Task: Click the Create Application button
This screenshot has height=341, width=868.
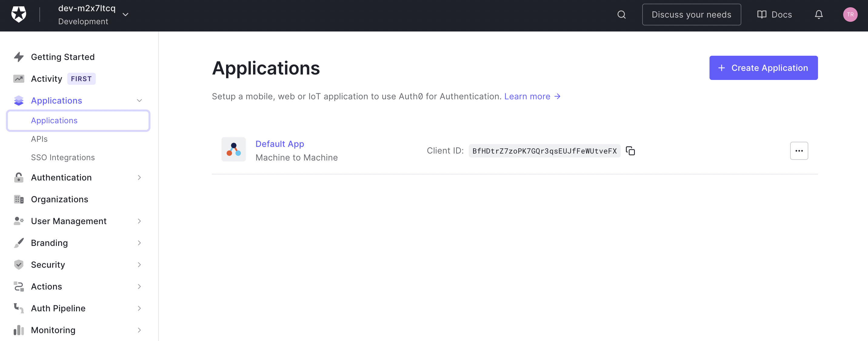Action: point(763,68)
